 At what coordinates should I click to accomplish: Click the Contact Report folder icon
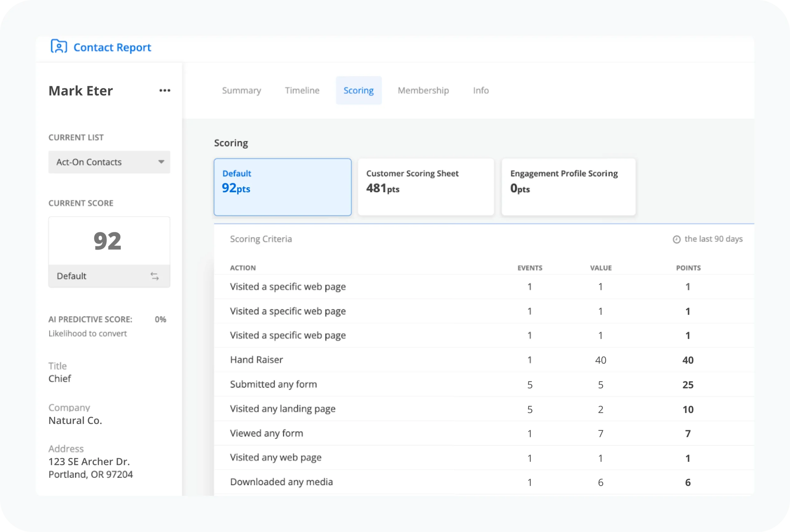[59, 47]
